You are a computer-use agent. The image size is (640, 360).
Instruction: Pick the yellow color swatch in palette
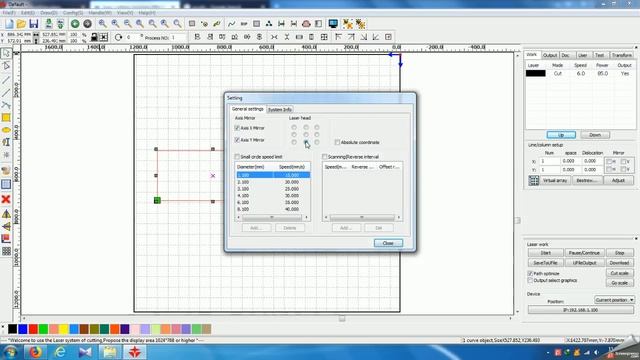click(64, 329)
